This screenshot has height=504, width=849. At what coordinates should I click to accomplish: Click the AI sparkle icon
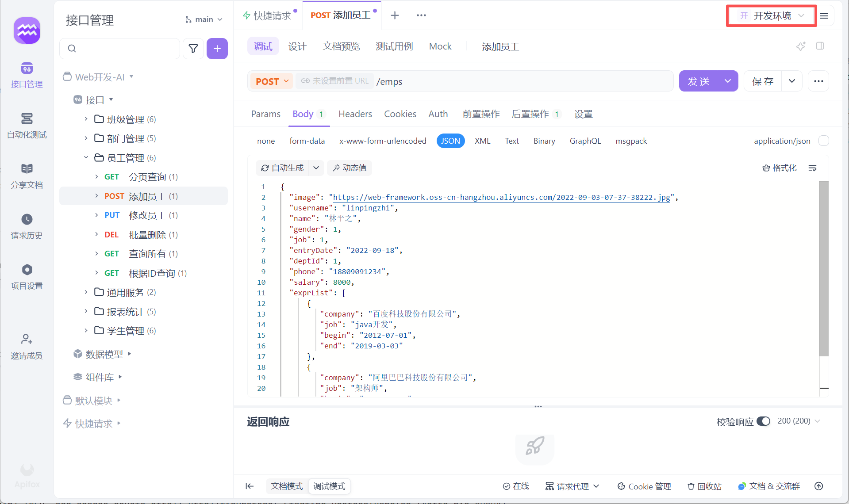(x=801, y=46)
